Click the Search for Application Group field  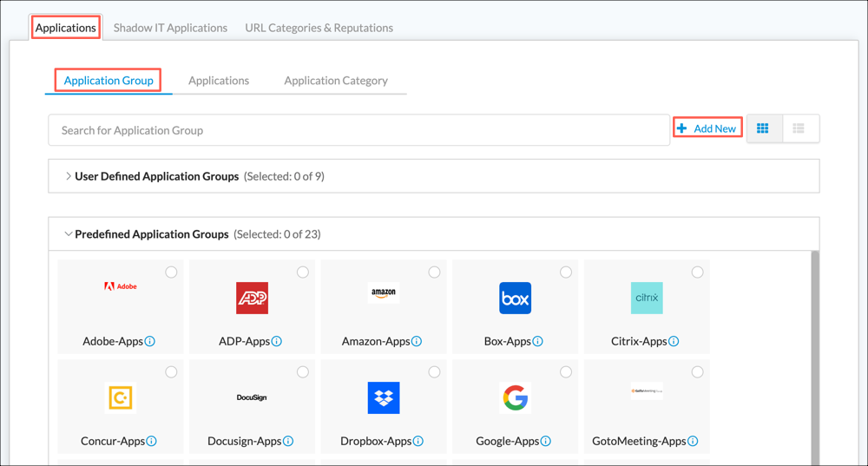coord(359,130)
